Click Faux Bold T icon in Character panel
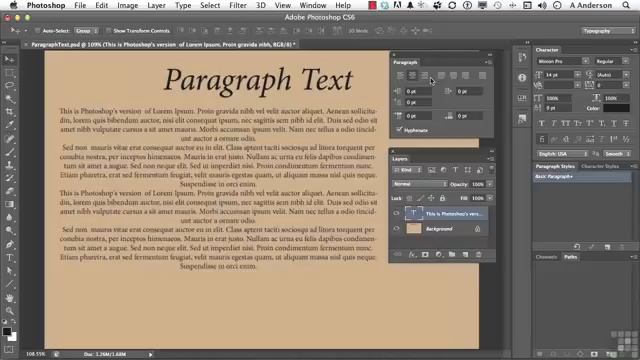 [x=542, y=123]
